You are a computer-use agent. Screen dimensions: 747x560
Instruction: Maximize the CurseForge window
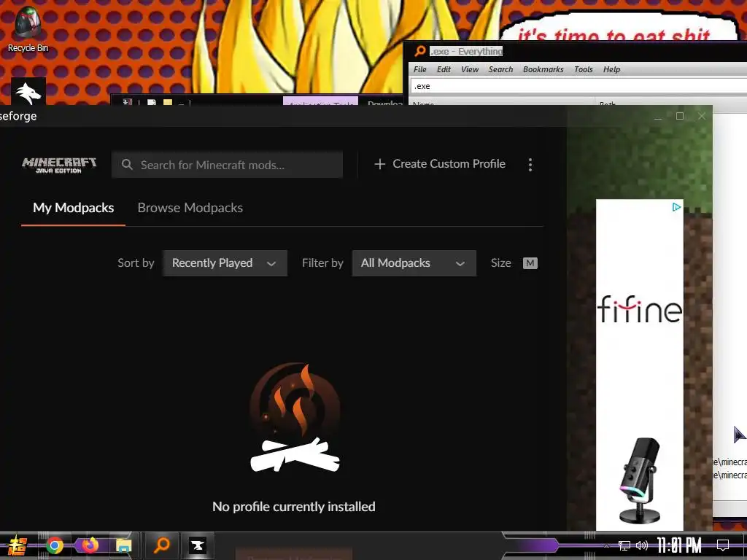point(680,116)
